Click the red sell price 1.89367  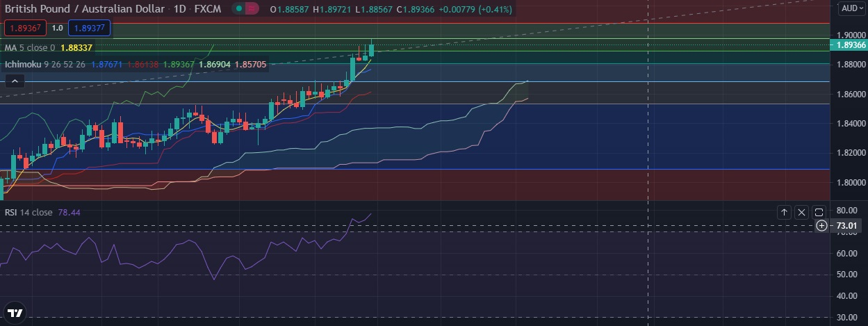(25, 28)
